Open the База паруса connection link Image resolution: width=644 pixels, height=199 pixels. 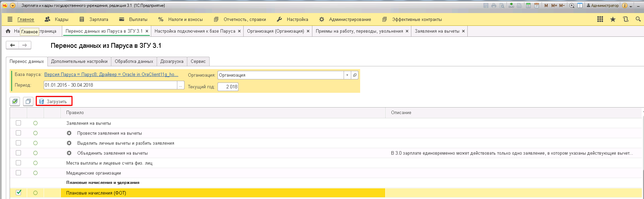point(111,75)
